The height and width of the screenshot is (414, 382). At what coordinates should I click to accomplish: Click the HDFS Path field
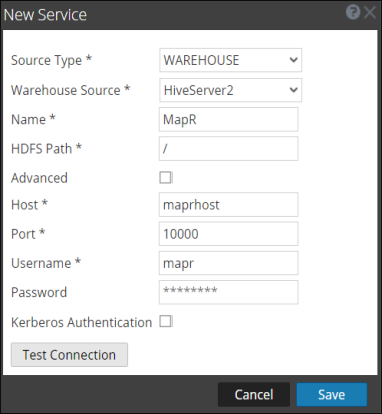coord(228,149)
